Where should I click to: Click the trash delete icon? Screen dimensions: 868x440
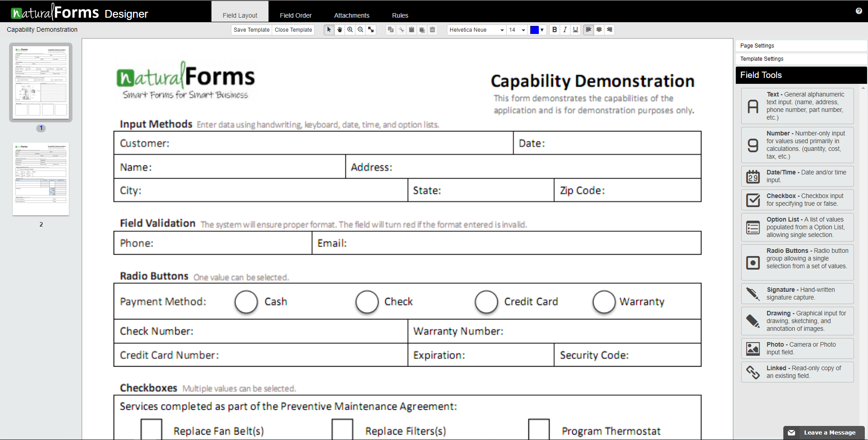[432, 29]
